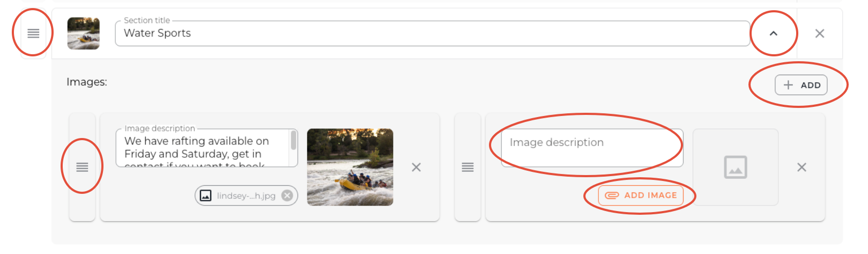Screen dimensions: 868x254
Task: Click the rafting image card drag handle
Action: click(x=82, y=167)
